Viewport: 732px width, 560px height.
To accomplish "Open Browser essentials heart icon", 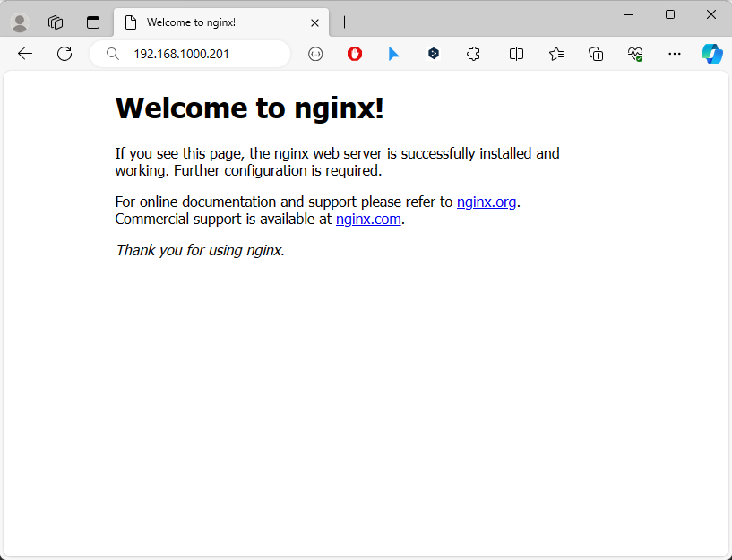I will (635, 54).
